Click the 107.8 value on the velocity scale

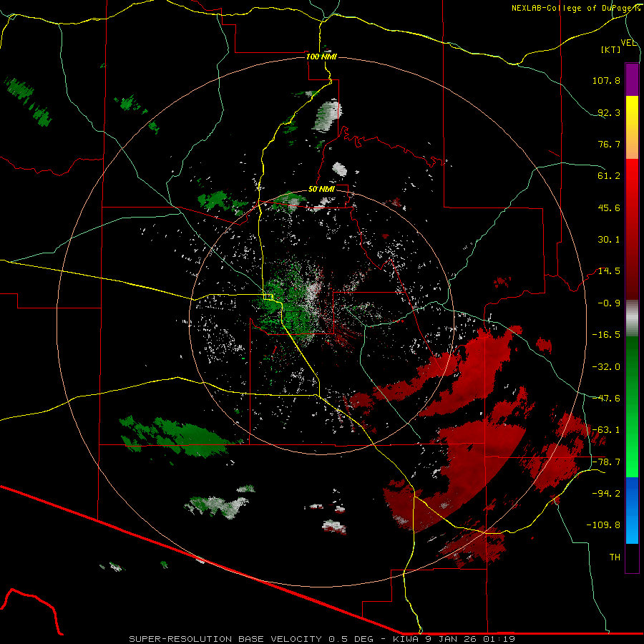click(x=606, y=80)
